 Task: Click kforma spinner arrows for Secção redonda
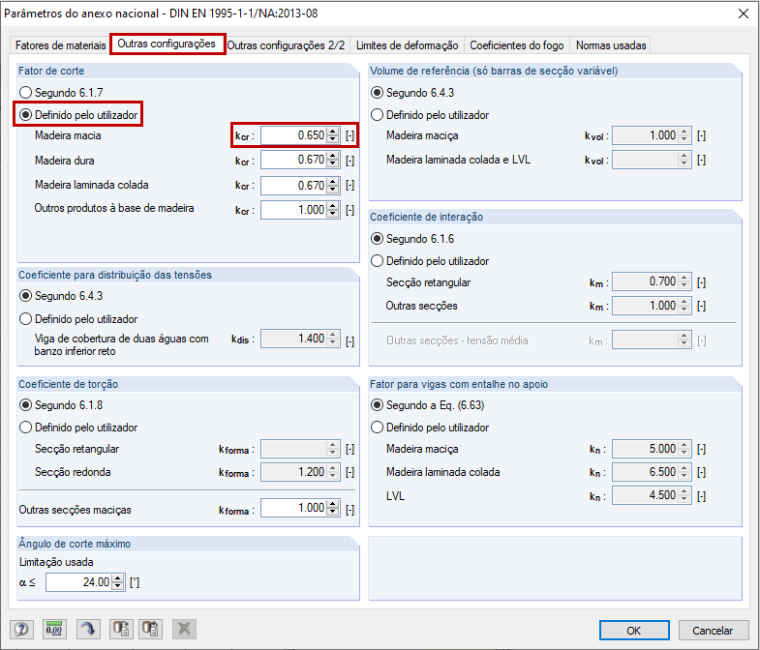click(x=332, y=472)
